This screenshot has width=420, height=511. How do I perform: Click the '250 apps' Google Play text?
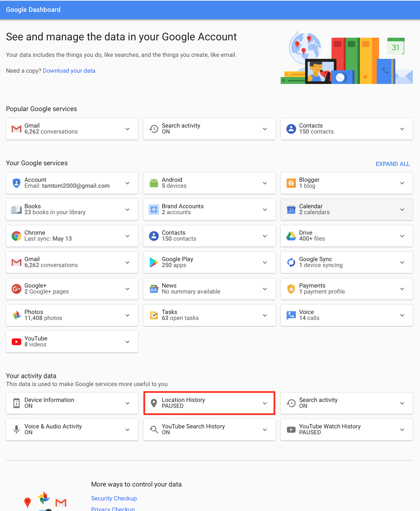[174, 265]
